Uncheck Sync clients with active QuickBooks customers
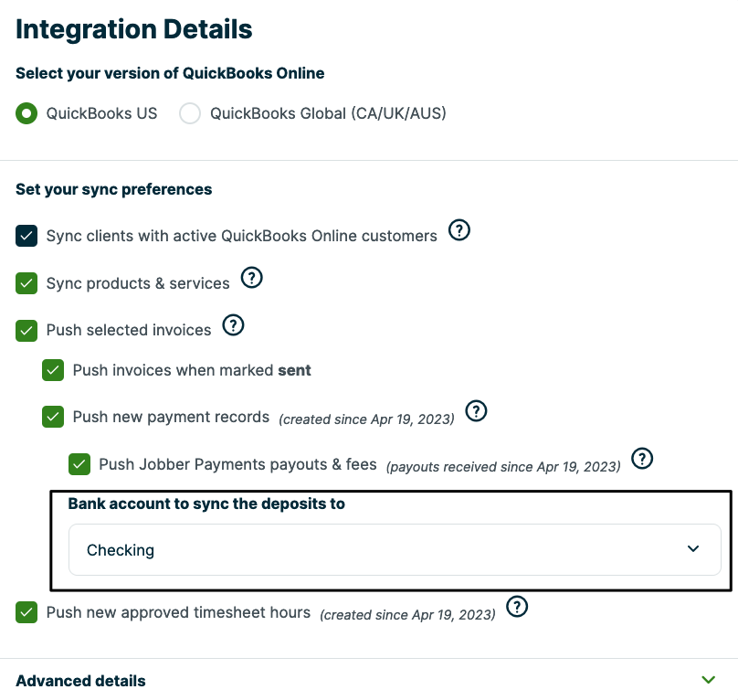Image resolution: width=738 pixels, height=700 pixels. (26, 236)
